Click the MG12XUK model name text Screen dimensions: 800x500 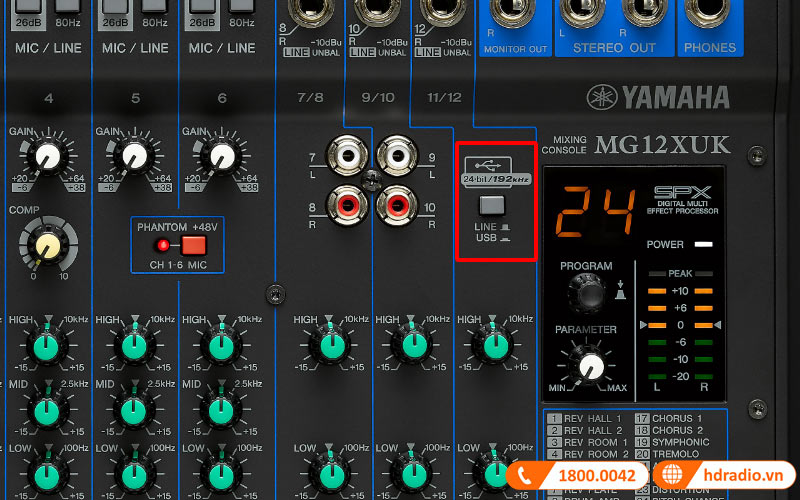pyautogui.click(x=662, y=145)
